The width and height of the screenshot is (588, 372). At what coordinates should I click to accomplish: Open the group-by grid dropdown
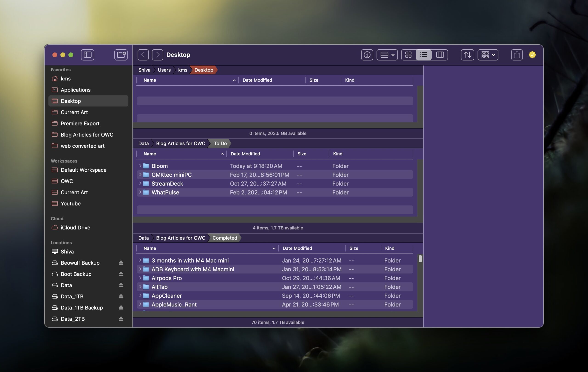(488, 55)
